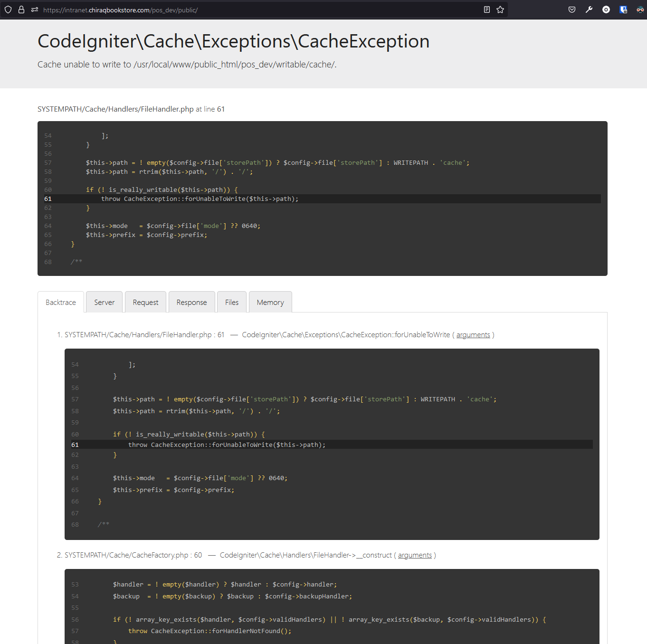Click line 53 '$handler = ! empty($handler)' code
Viewport: 647px width, 644px height.
tap(225, 585)
